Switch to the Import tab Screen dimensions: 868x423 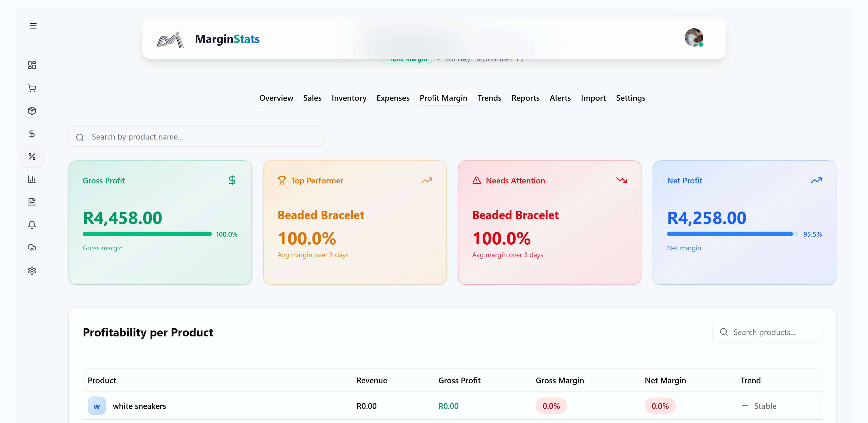[593, 98]
